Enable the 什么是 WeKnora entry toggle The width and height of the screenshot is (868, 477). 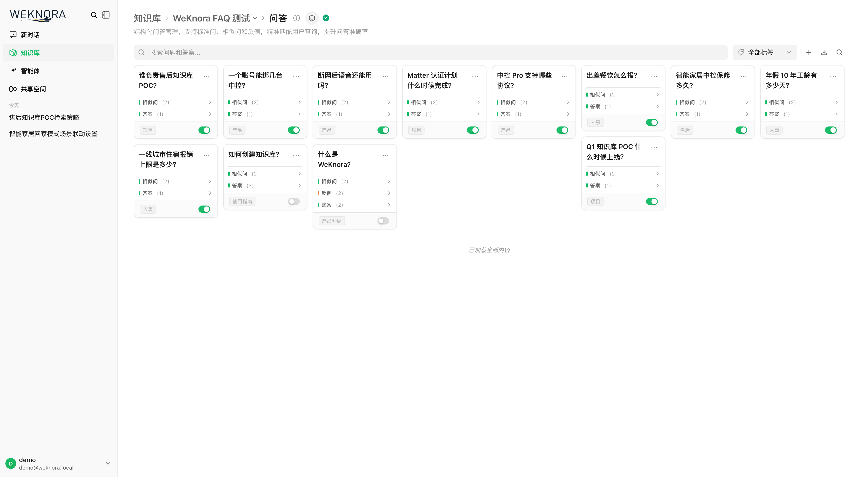point(383,221)
